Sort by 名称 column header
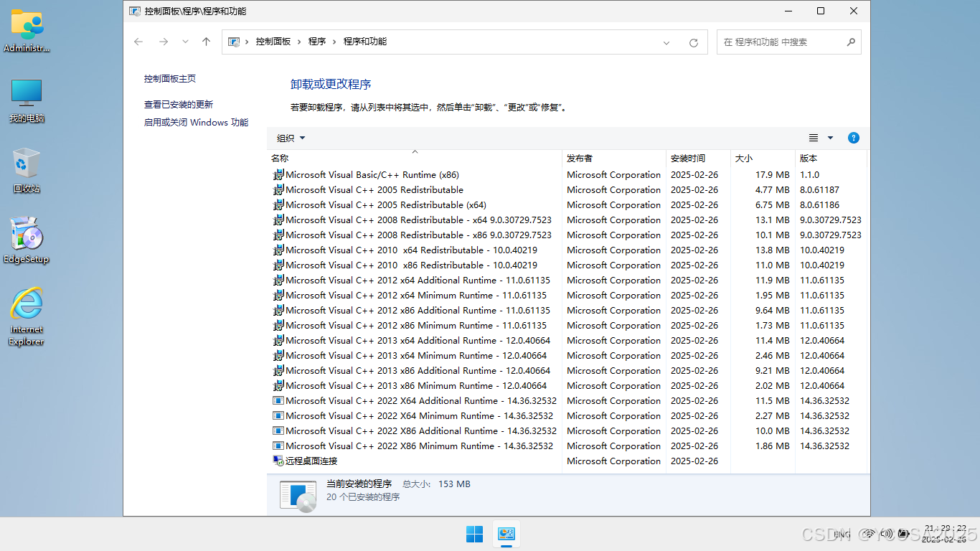This screenshot has width=980, height=551. pyautogui.click(x=414, y=158)
